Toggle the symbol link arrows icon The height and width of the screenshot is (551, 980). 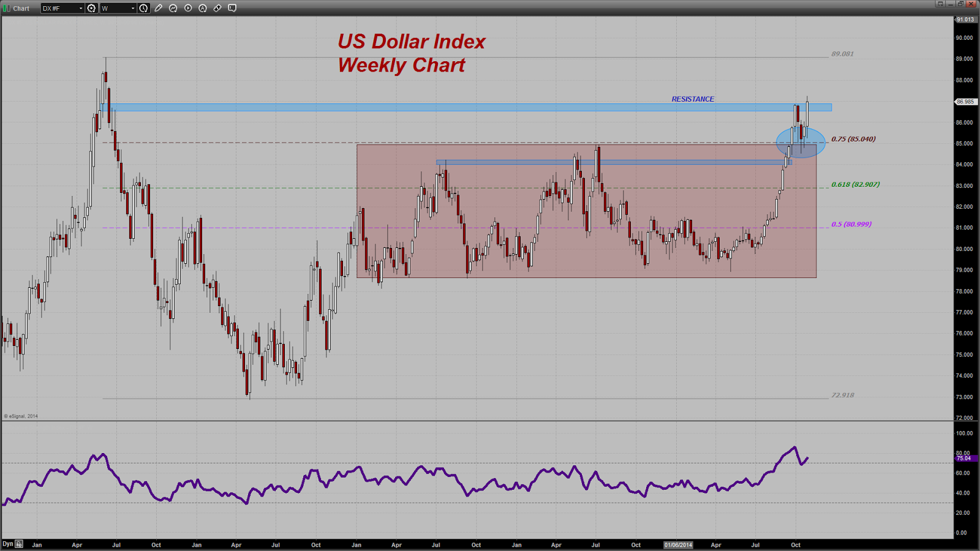point(217,8)
